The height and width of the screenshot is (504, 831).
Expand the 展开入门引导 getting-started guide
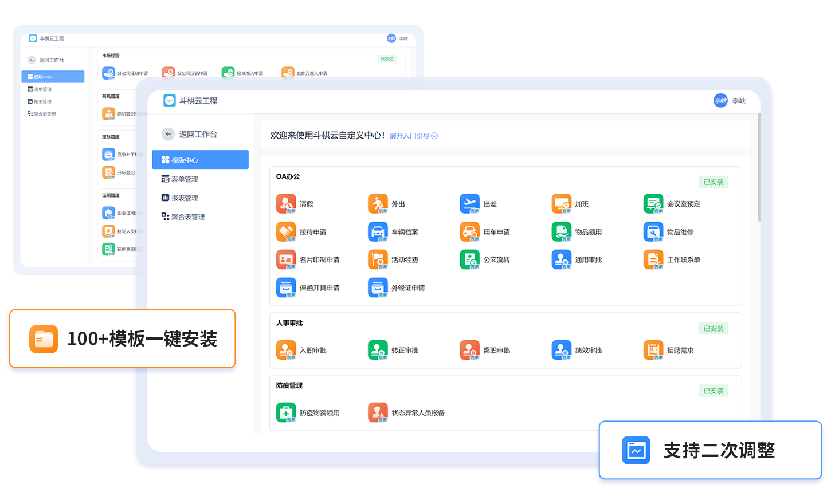[x=413, y=136]
